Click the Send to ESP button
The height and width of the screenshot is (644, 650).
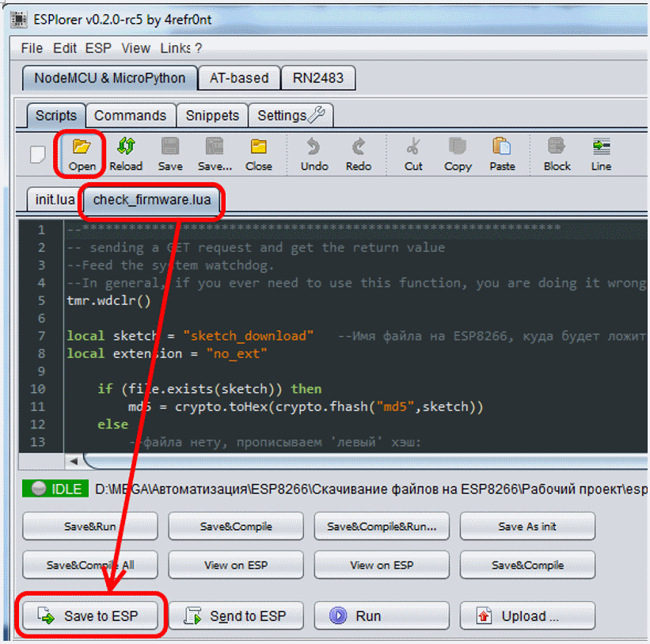236,615
